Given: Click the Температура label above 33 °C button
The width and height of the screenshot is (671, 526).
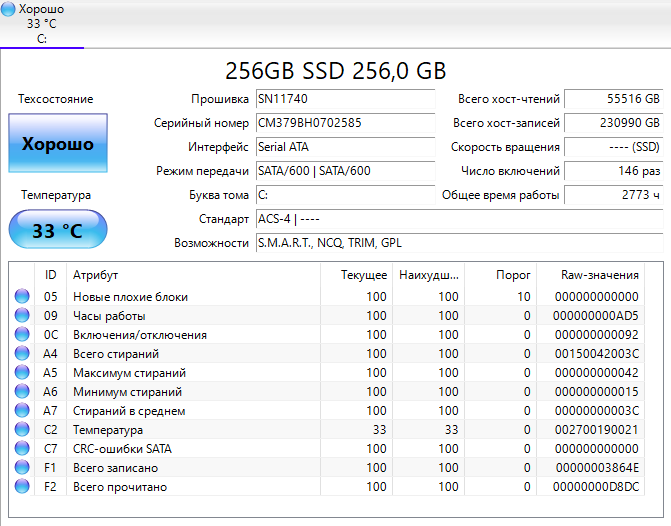Looking at the screenshot, I should 56,195.
